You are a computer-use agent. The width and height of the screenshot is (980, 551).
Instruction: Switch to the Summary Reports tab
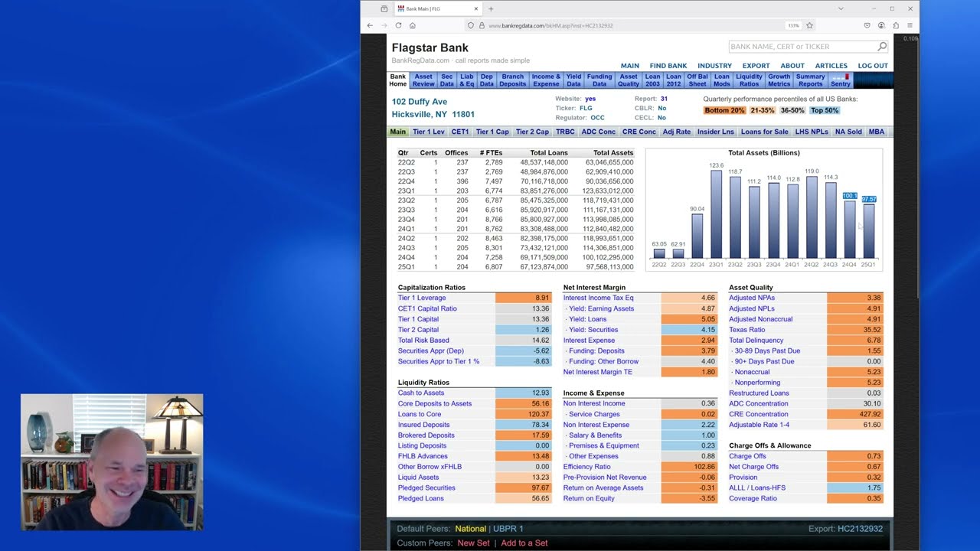(x=811, y=80)
